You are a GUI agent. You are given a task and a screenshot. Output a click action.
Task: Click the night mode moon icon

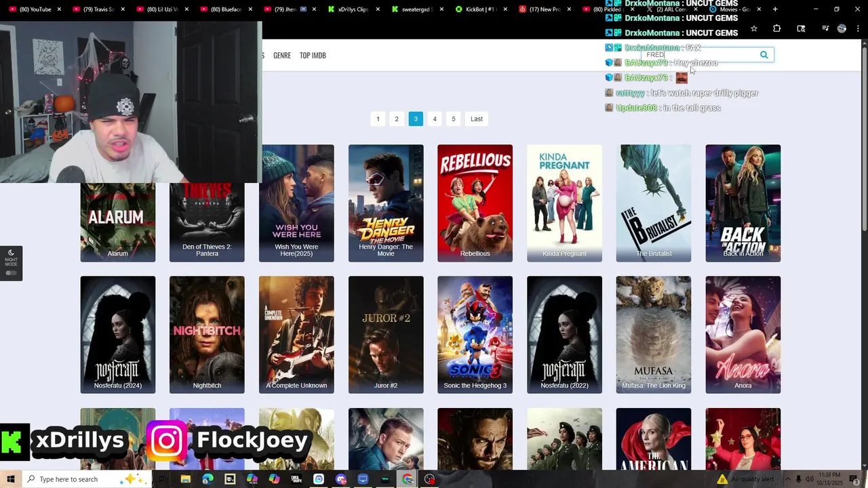pyautogui.click(x=11, y=252)
